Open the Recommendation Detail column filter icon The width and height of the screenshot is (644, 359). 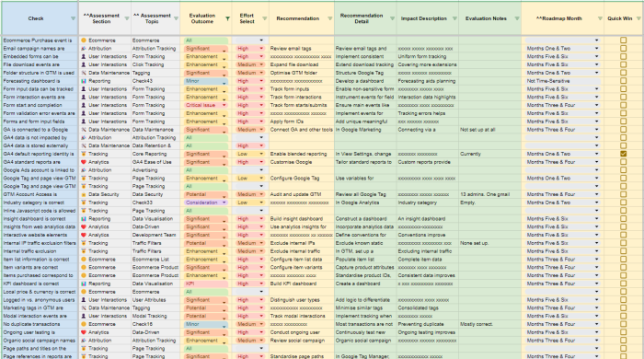[392, 18]
